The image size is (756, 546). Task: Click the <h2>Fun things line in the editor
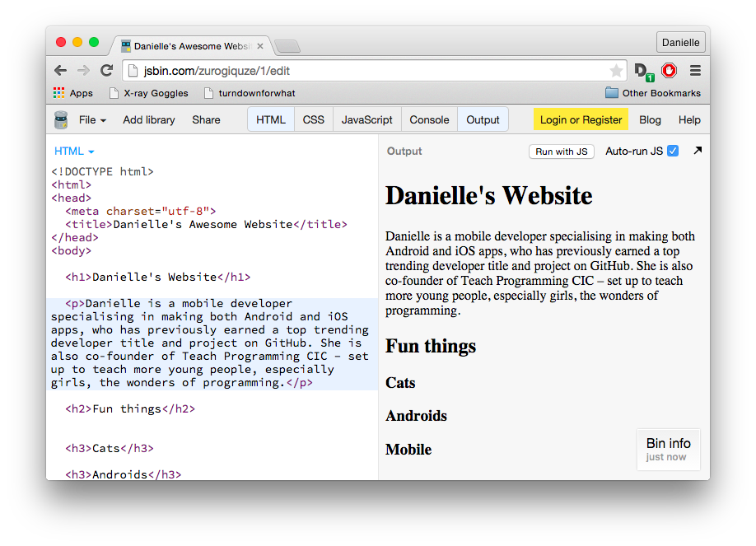coord(130,409)
